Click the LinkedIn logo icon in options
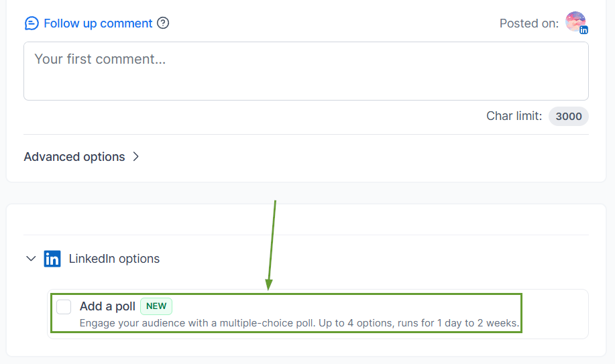This screenshot has width=615, height=364. (x=52, y=259)
